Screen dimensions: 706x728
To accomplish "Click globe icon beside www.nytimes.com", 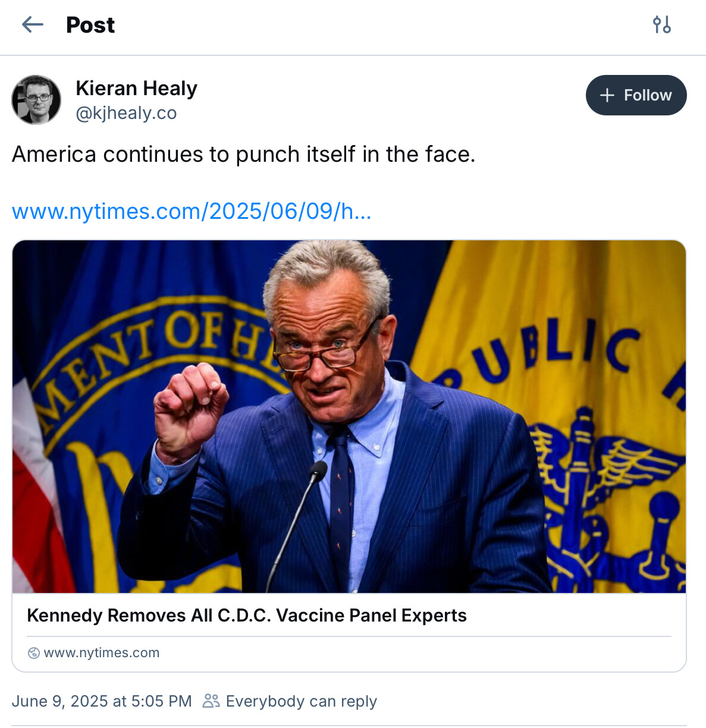I will pyautogui.click(x=34, y=653).
